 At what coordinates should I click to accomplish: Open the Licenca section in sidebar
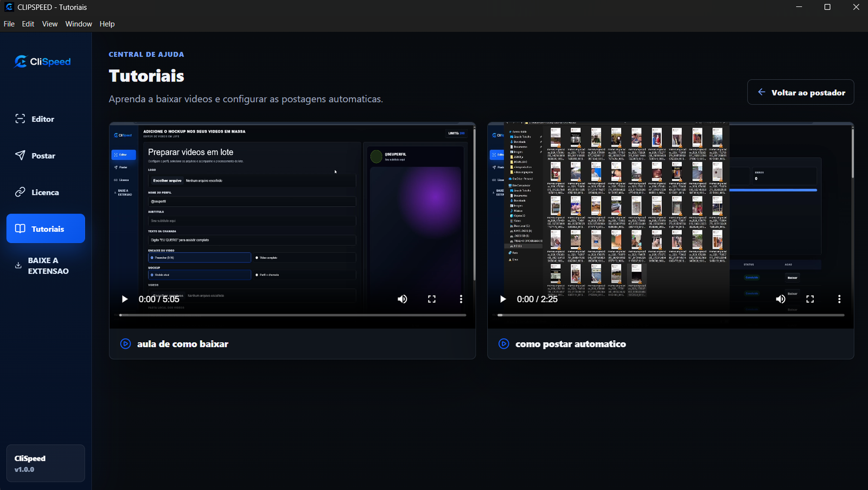(x=46, y=192)
